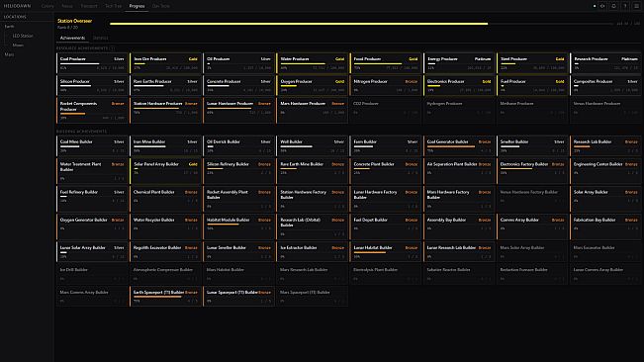The image size is (644, 362).
Task: Open the help question mark icon
Action: (625, 6)
